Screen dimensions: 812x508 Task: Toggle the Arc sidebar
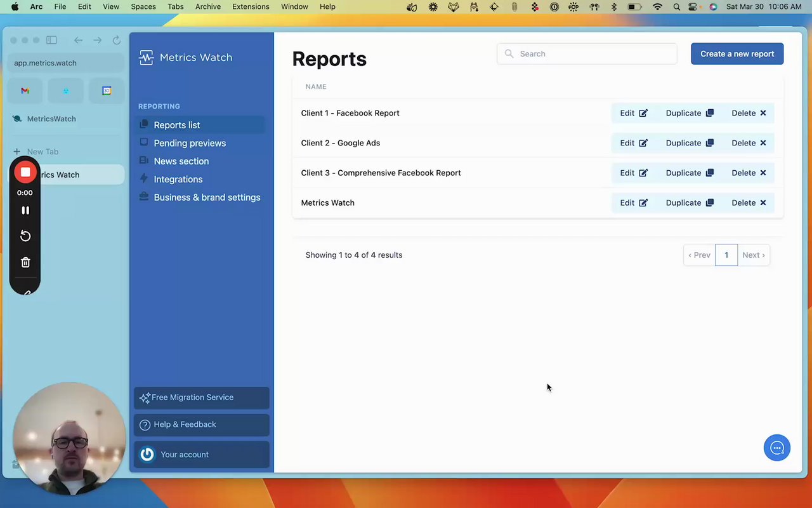coord(51,40)
